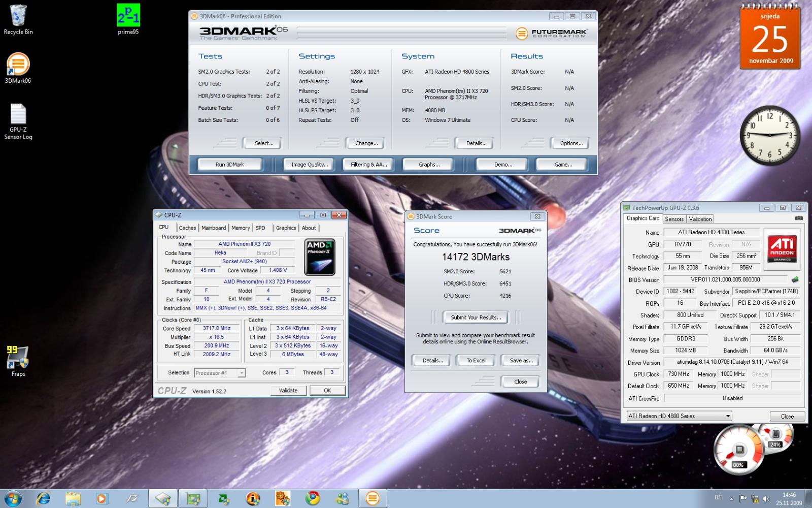Image resolution: width=812 pixels, height=508 pixels.
Task: Open Internet Explorer from the taskbar
Action: pyautogui.click(x=43, y=498)
